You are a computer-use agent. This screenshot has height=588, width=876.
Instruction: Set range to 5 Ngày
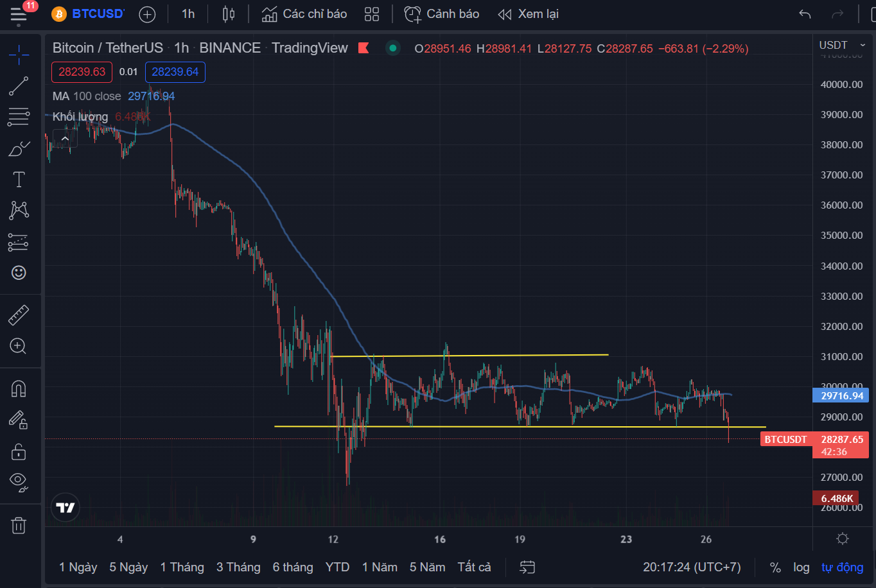coord(128,567)
